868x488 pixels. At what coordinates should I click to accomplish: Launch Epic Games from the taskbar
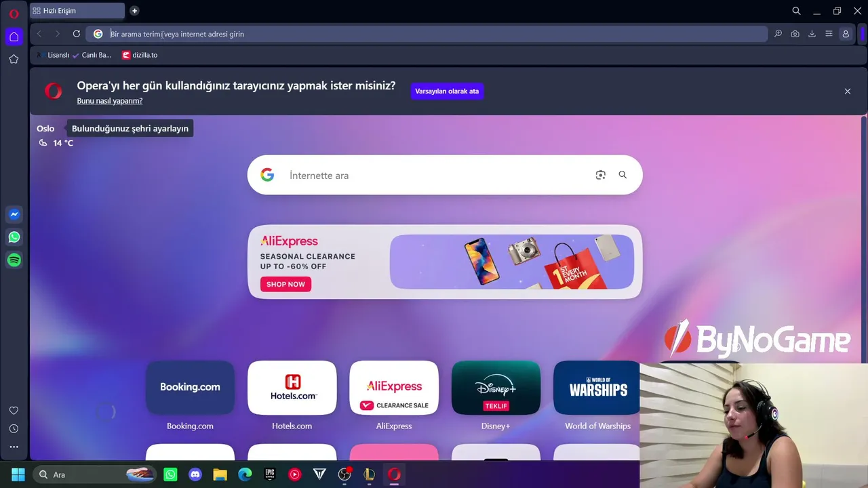[270, 474]
